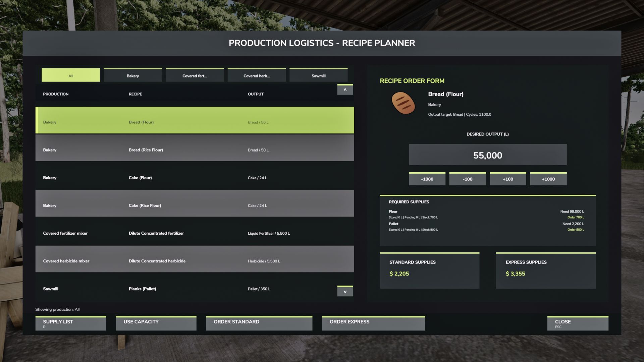Click the Flour 'Order 700 L' text
This screenshot has width=644, height=362.
[x=576, y=218]
